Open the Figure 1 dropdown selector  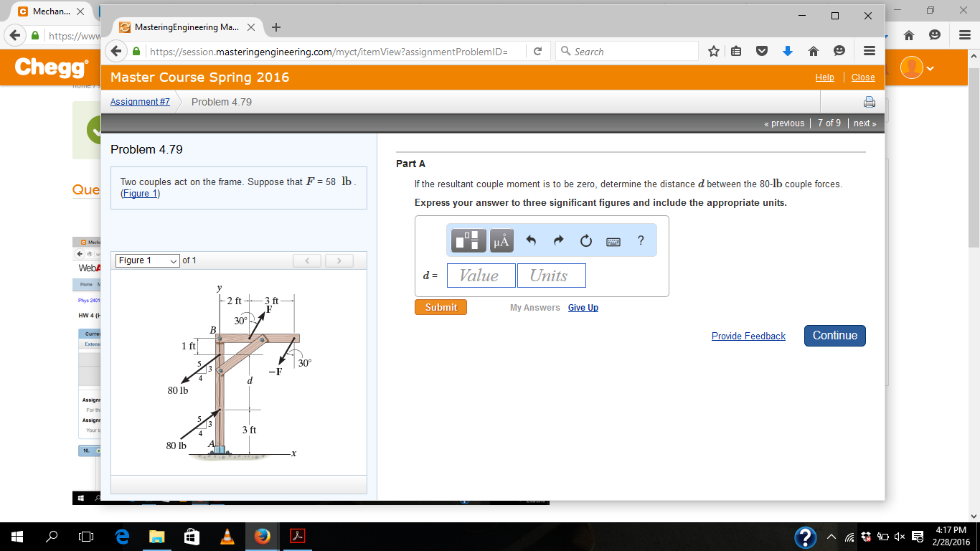click(147, 260)
